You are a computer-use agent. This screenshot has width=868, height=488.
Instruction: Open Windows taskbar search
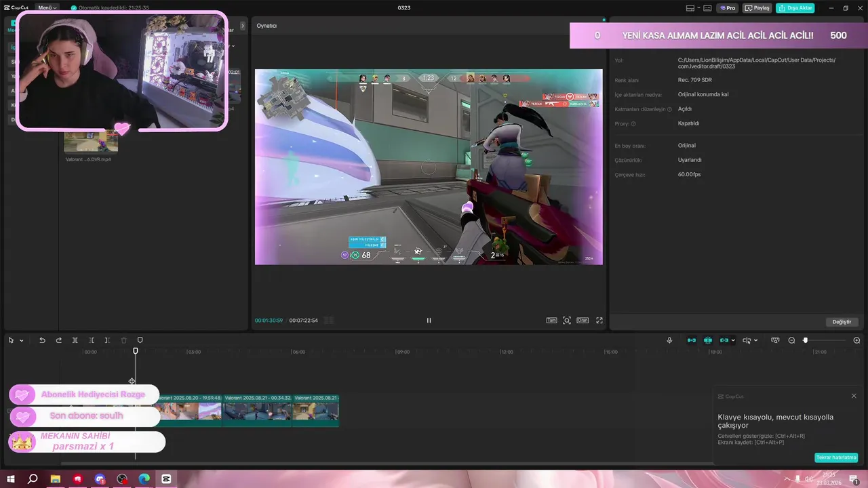pos(33,479)
